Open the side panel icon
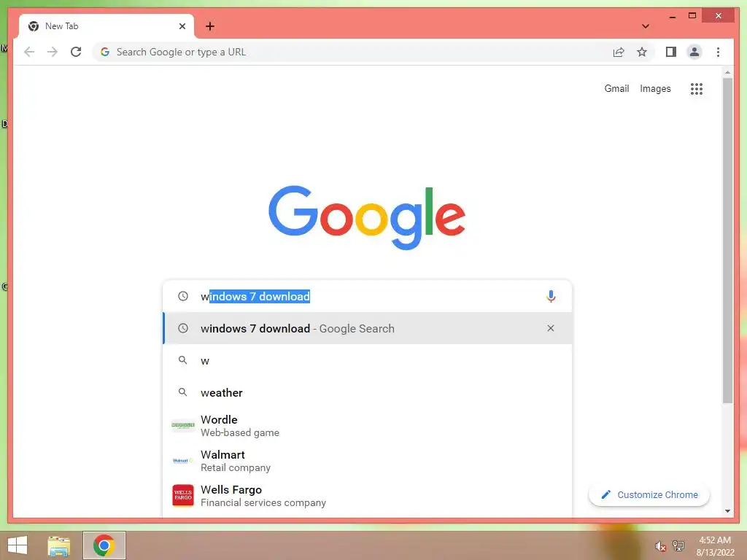The image size is (747, 560). point(671,52)
